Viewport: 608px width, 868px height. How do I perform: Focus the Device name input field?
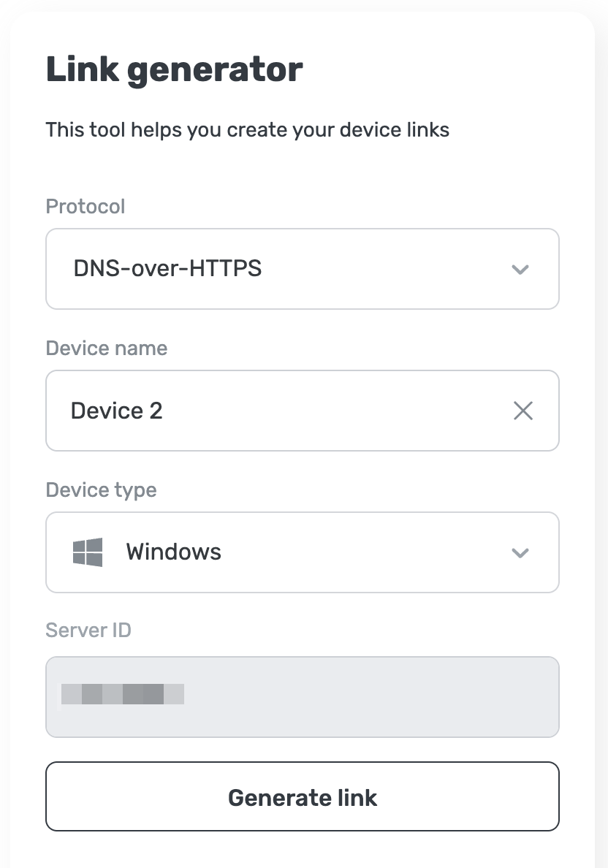point(303,411)
